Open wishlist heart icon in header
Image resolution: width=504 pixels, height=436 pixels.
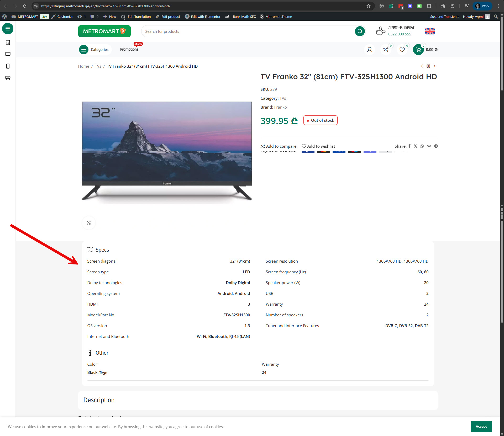[x=402, y=50]
